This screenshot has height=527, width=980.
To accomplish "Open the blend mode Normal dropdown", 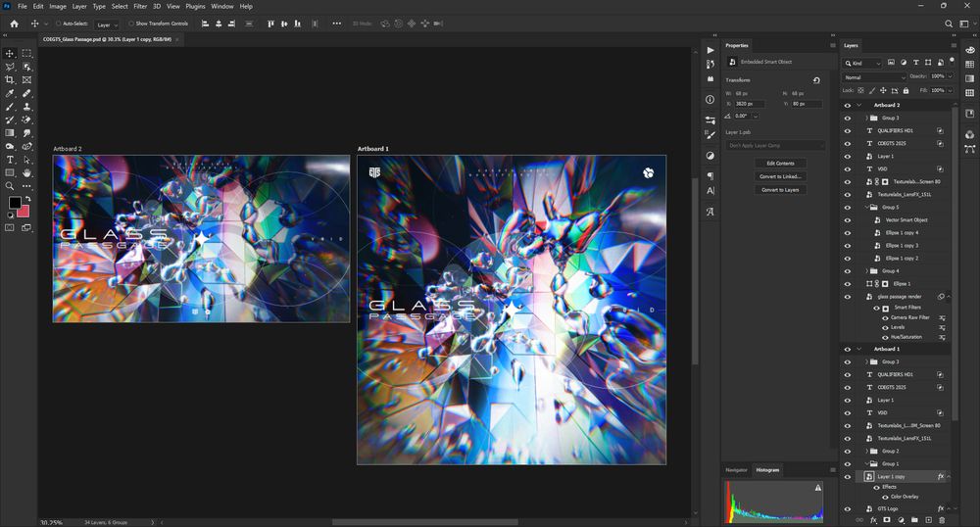I will pyautogui.click(x=874, y=77).
